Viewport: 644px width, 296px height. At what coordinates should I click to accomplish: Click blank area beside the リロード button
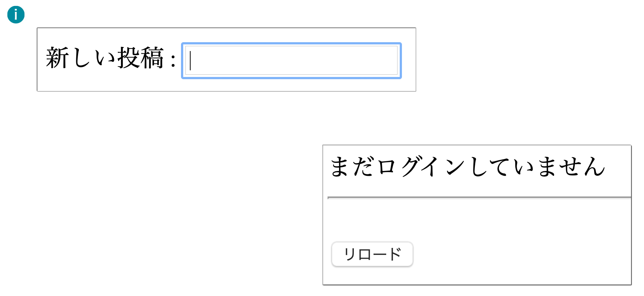click(x=518, y=254)
